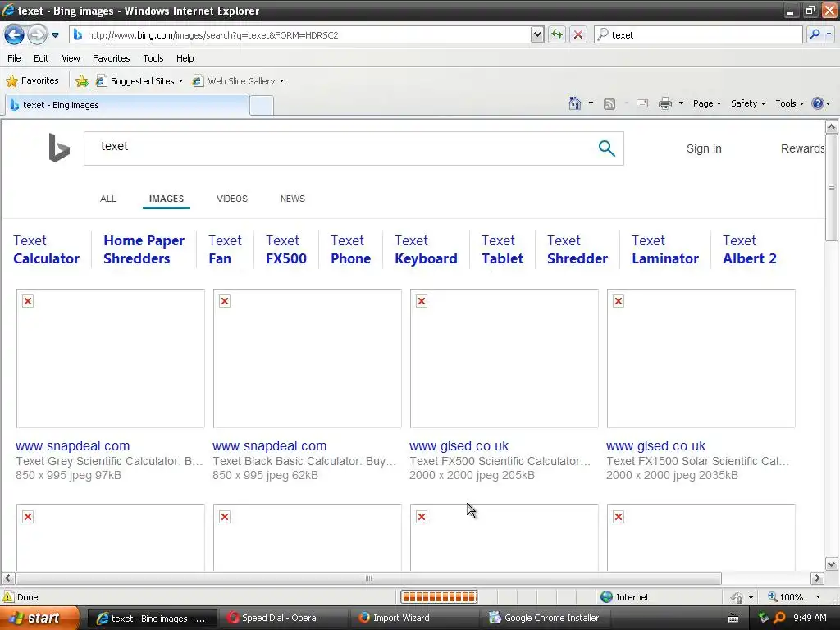Open a new blank tab
This screenshot has width=840, height=630.
coord(262,106)
